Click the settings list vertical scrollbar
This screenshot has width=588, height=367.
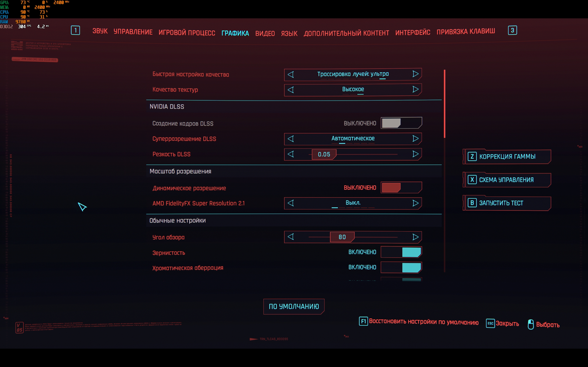point(444,104)
